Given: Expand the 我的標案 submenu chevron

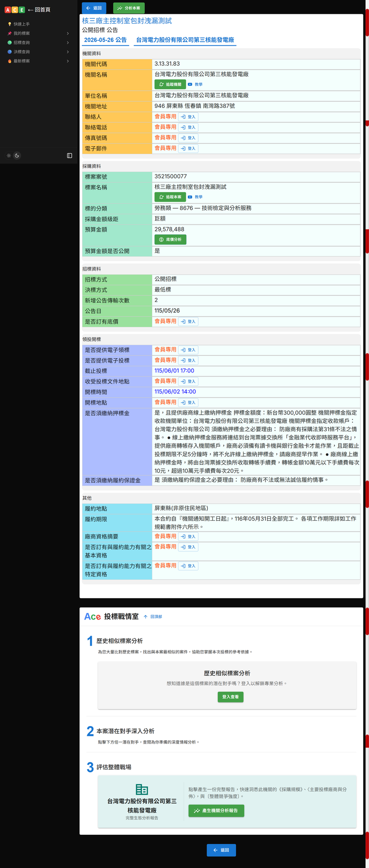Looking at the screenshot, I should coord(68,34).
